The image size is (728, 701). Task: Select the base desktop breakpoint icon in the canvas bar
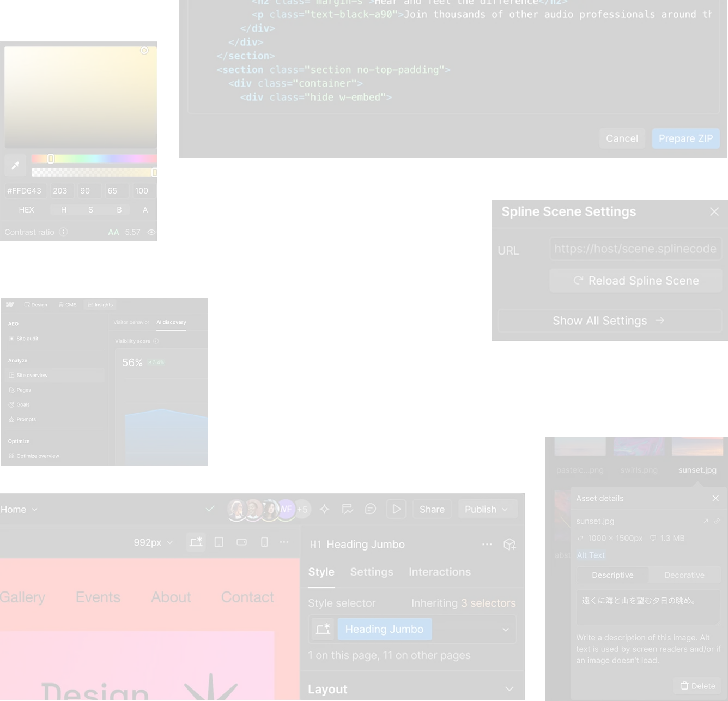(x=196, y=542)
